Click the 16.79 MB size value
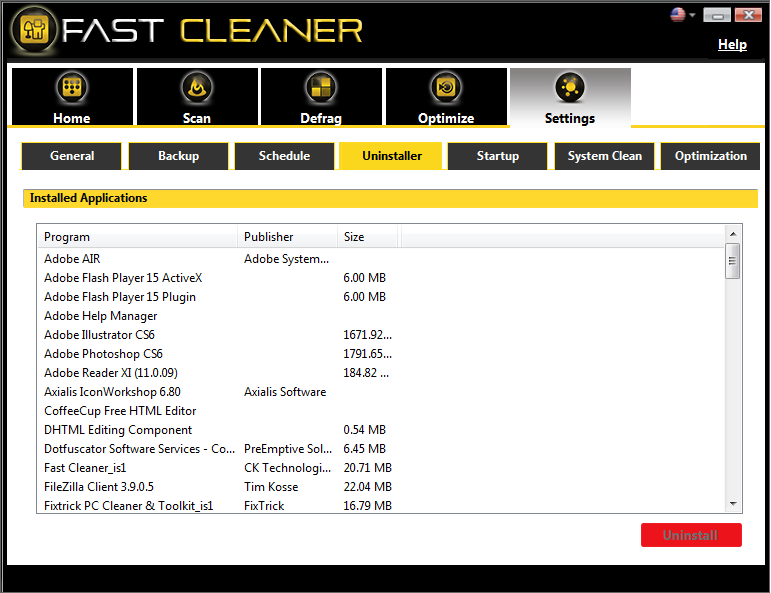Screen dimensions: 771x593 367,506
